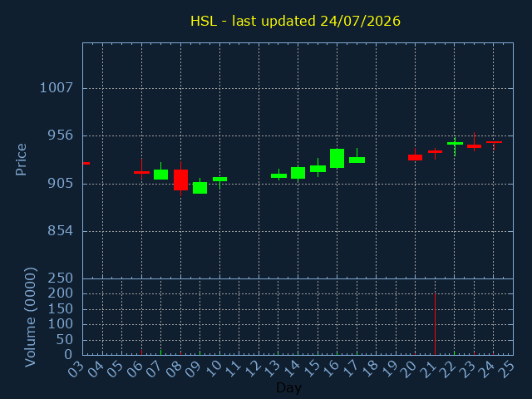This screenshot has width=532, height=399.
Task: Click the tall red volume bar on day 21
Action: [x=435, y=324]
